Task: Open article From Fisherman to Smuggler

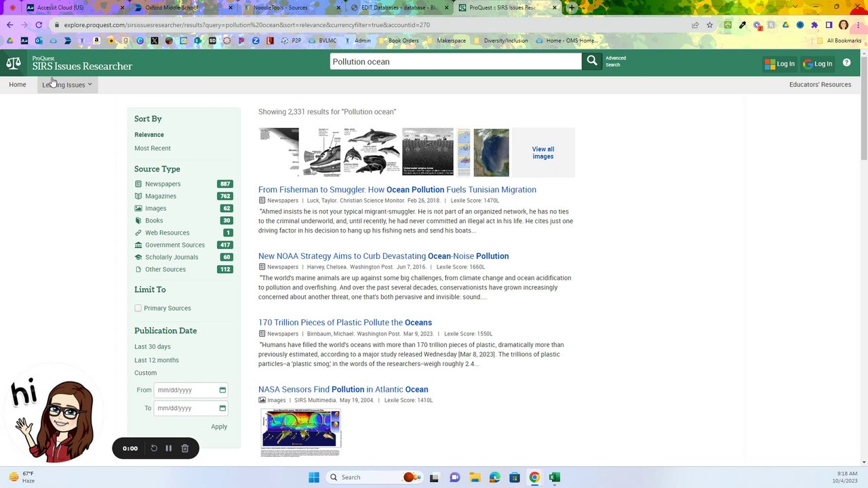Action: click(x=397, y=190)
